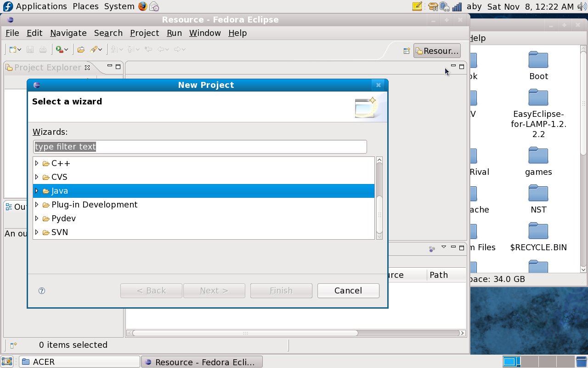Open the Window menu
The height and width of the screenshot is (368, 588).
tap(205, 33)
